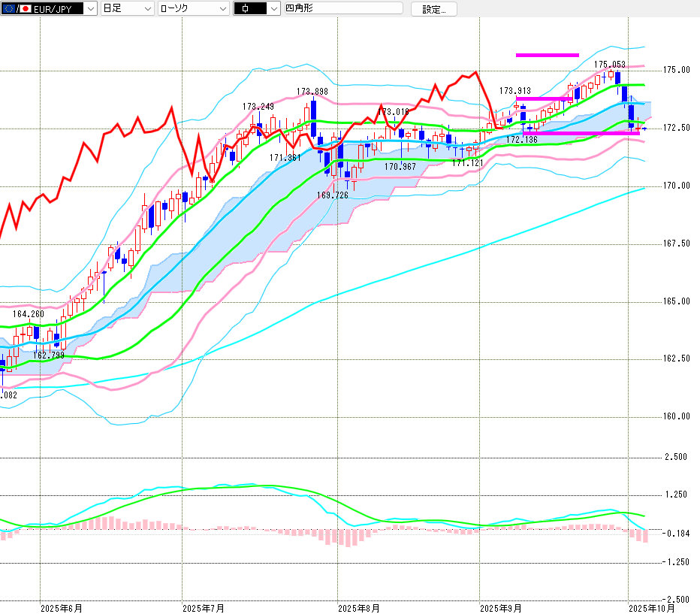Image resolution: width=700 pixels, height=614 pixels.
Task: Click the 169.726 low price label
Action: click(332, 195)
